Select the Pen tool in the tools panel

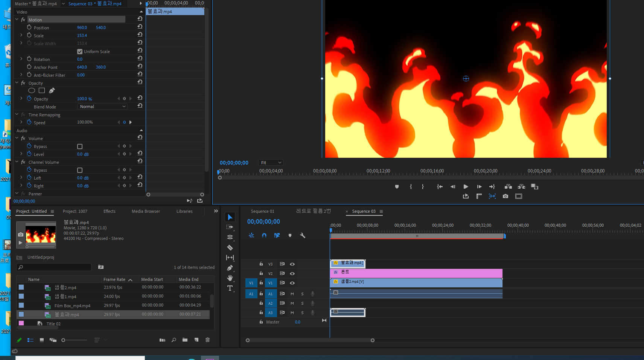230,268
